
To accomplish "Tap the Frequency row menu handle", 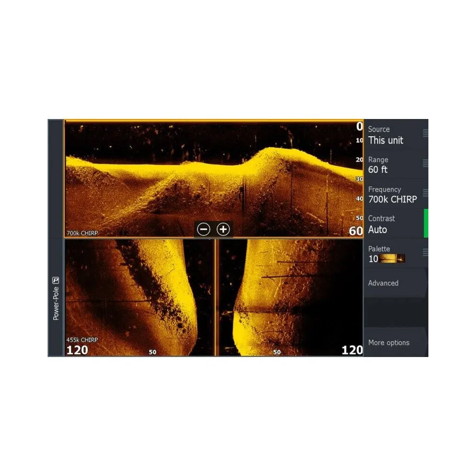I will tap(426, 193).
